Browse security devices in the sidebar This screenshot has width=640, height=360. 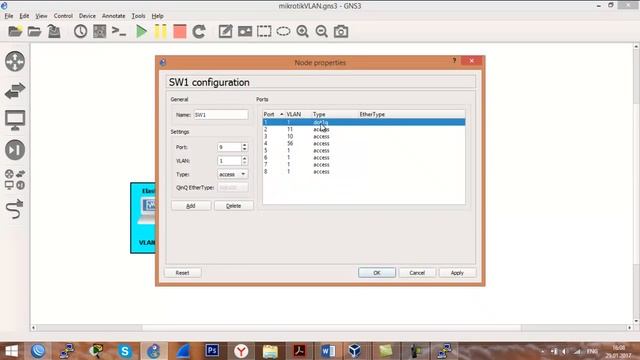(15, 150)
